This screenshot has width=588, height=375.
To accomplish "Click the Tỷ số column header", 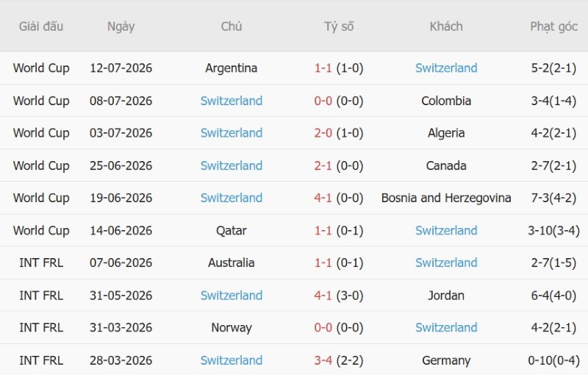I will point(339,26).
